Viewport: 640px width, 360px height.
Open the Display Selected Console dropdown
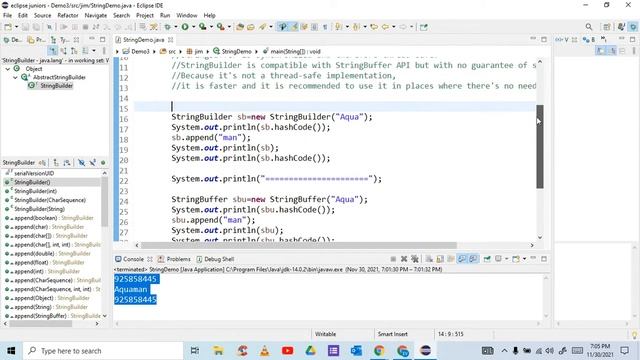pos(507,259)
